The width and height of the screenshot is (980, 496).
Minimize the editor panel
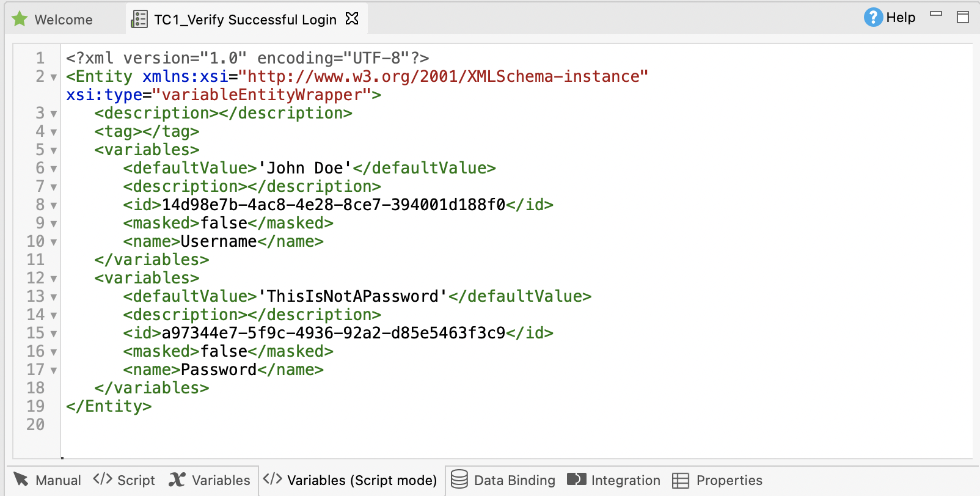tap(936, 13)
